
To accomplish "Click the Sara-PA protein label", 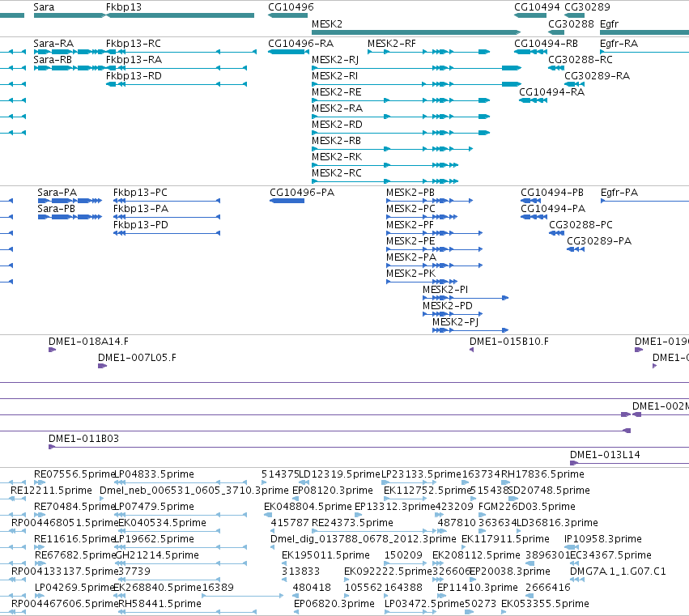I will [57, 193].
